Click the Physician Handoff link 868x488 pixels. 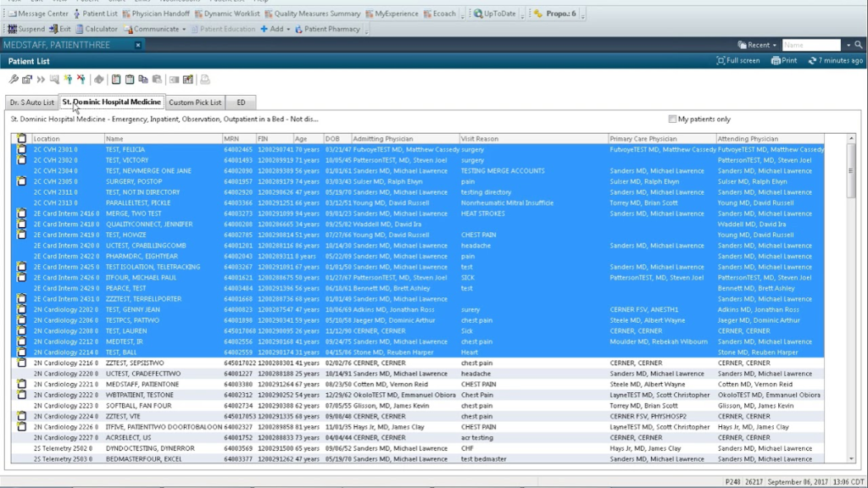coord(159,14)
